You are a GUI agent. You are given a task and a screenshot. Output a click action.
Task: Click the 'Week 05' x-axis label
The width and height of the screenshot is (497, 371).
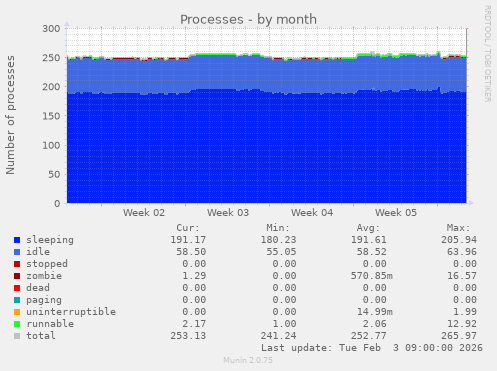(396, 213)
